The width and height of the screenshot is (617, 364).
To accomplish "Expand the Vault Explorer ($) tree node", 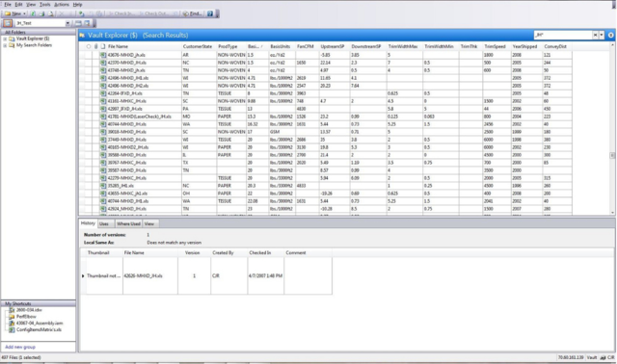I will 5,39.
